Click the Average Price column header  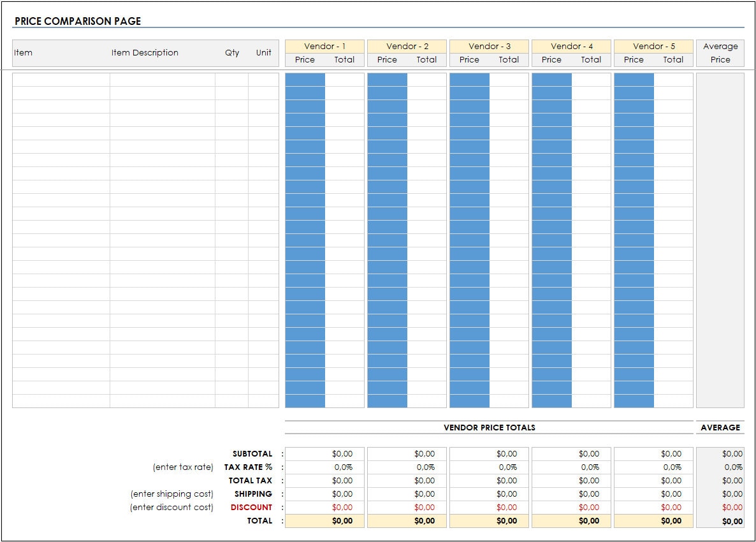(x=720, y=53)
